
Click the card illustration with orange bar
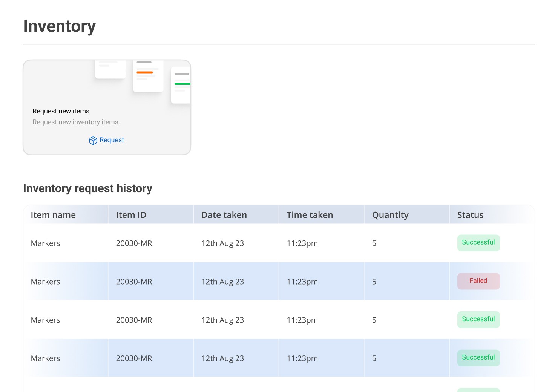[148, 76]
